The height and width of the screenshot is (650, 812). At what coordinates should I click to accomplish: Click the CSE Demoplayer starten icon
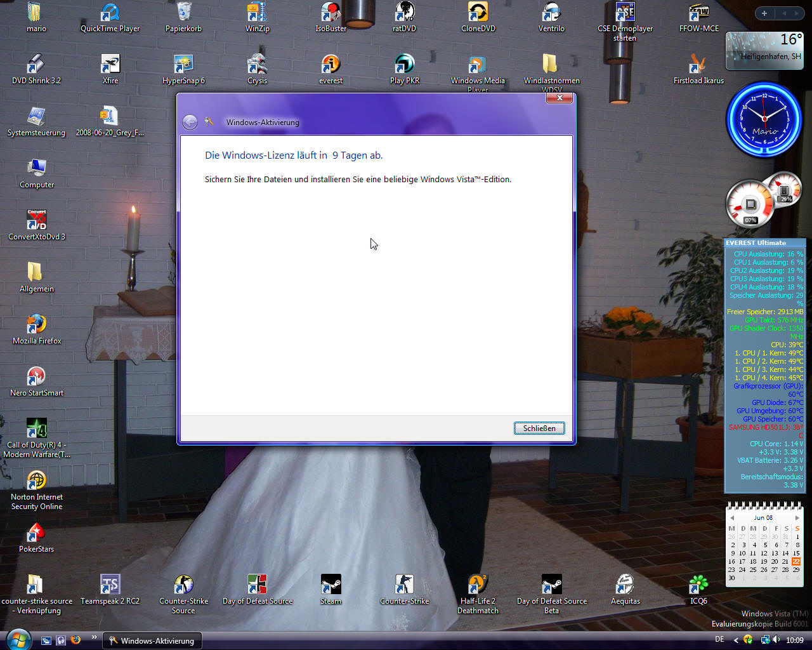click(x=625, y=22)
